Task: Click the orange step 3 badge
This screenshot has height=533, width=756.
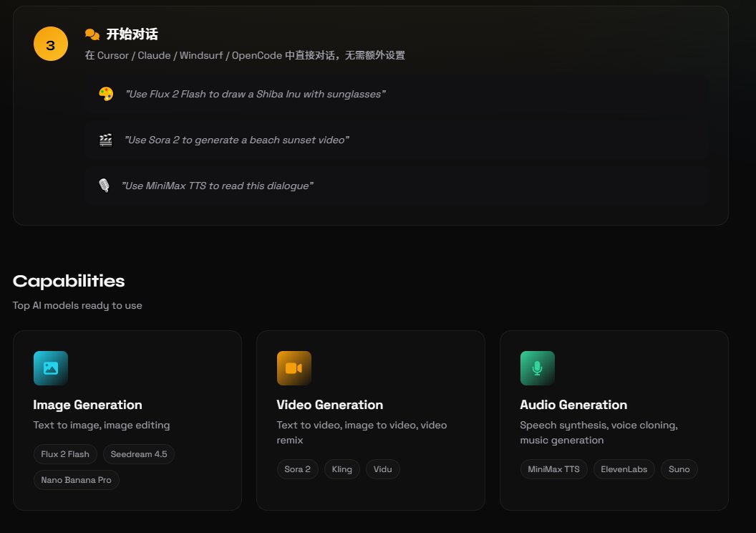Action: click(x=49, y=43)
